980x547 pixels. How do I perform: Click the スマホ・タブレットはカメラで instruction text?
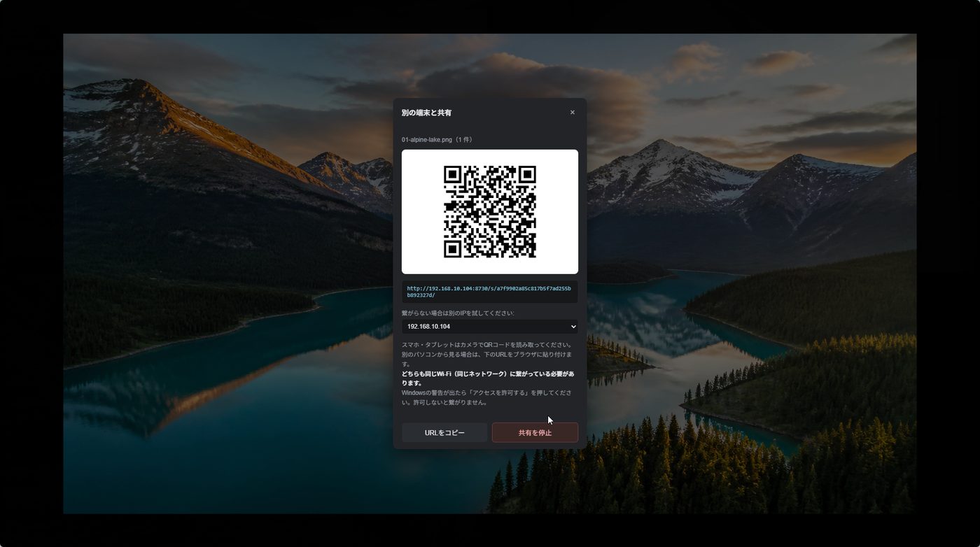click(487, 355)
